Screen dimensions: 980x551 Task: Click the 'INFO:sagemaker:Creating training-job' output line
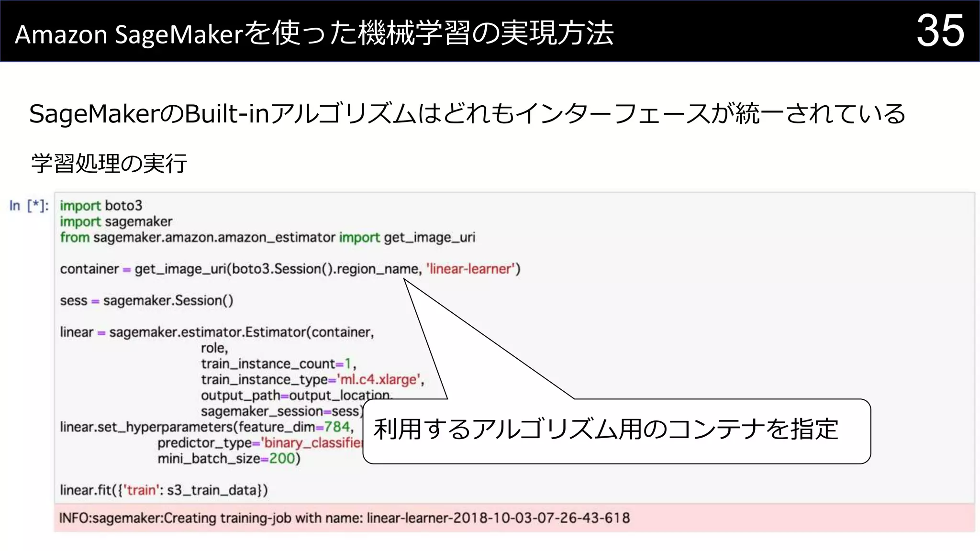point(345,518)
